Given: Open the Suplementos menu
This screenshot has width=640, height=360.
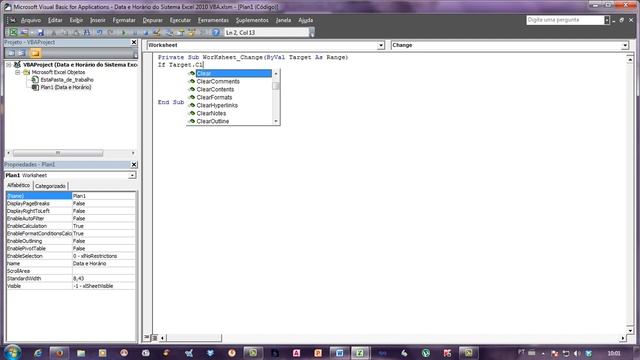Looking at the screenshot, I should click(252, 20).
